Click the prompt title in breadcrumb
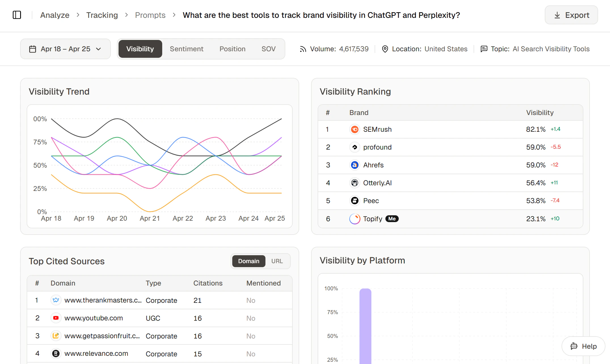The width and height of the screenshot is (610, 364). pos(321,15)
